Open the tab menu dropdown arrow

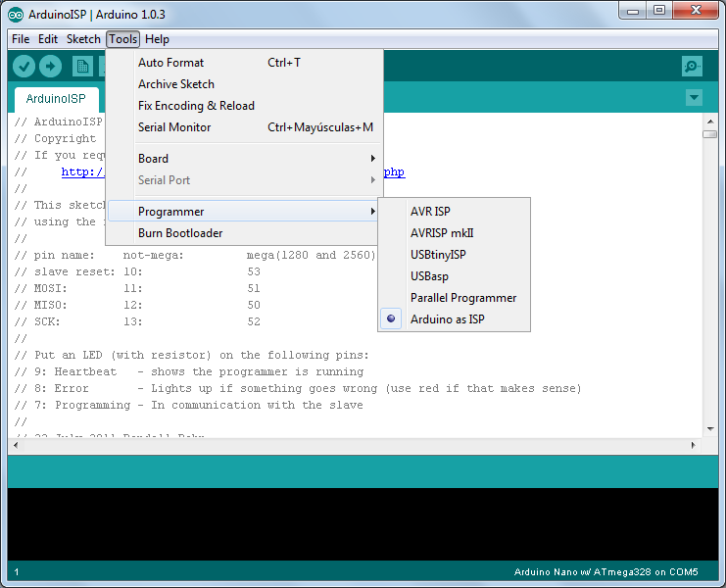pos(694,97)
